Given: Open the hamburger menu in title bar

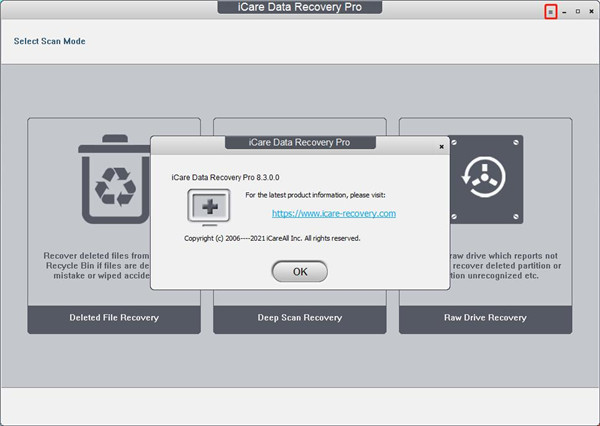Looking at the screenshot, I should pos(551,12).
